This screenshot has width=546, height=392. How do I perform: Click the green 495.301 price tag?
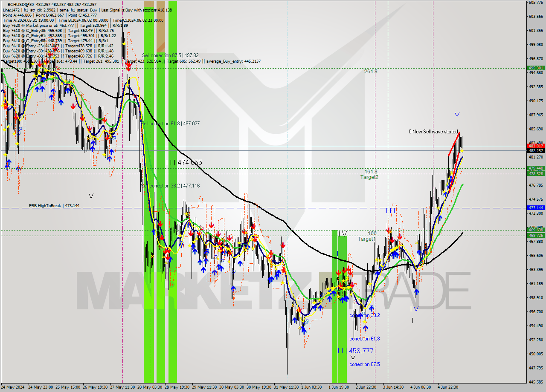point(536,68)
